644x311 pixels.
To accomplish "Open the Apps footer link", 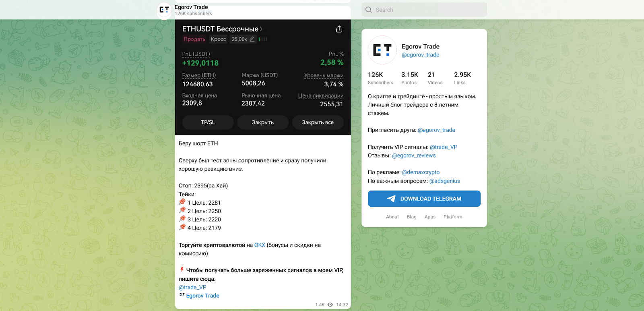I will click(430, 217).
